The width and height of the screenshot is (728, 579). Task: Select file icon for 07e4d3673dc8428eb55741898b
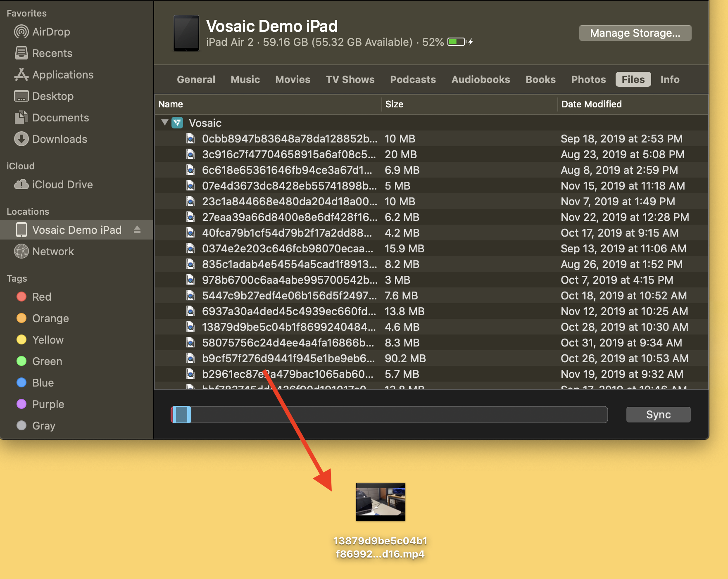(x=190, y=185)
